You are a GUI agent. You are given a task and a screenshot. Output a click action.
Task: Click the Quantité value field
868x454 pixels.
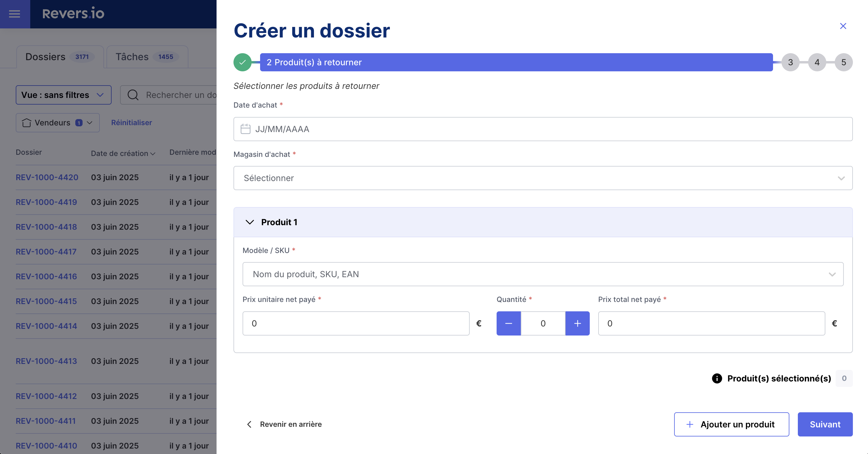point(543,323)
